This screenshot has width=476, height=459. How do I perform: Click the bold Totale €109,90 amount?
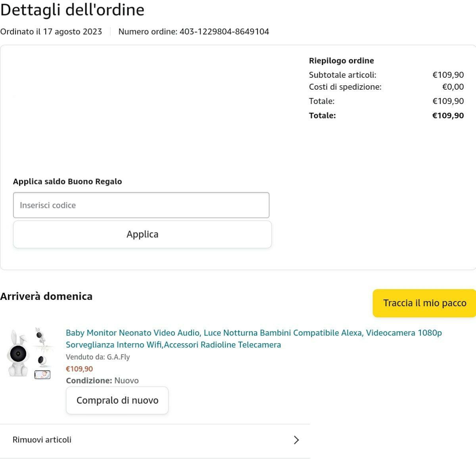[x=448, y=115]
